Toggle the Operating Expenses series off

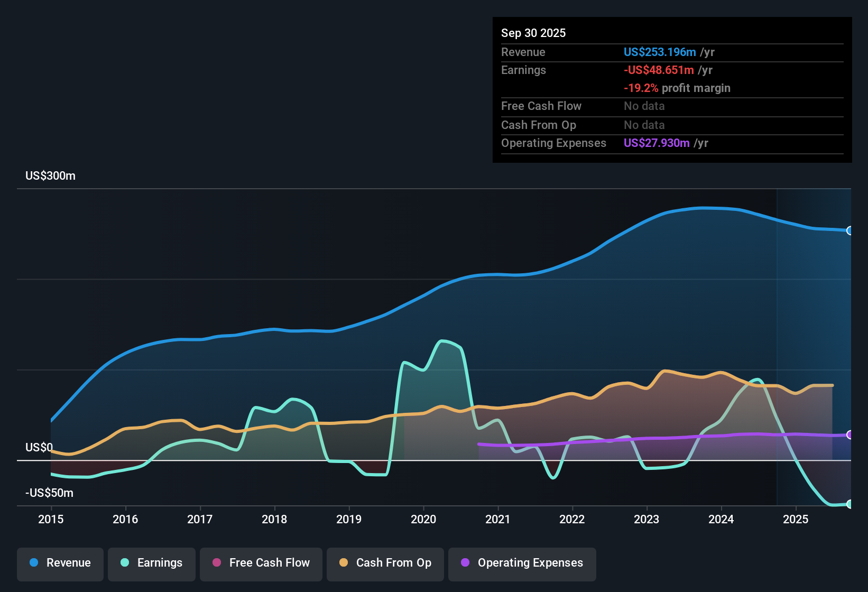(x=522, y=563)
